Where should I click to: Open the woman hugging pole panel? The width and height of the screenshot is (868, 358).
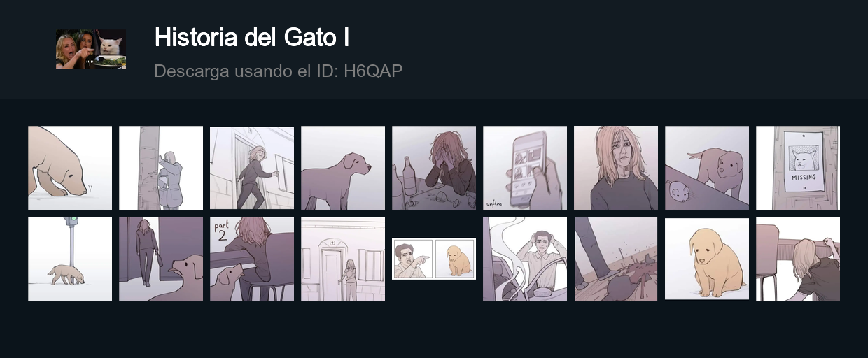[x=161, y=168]
